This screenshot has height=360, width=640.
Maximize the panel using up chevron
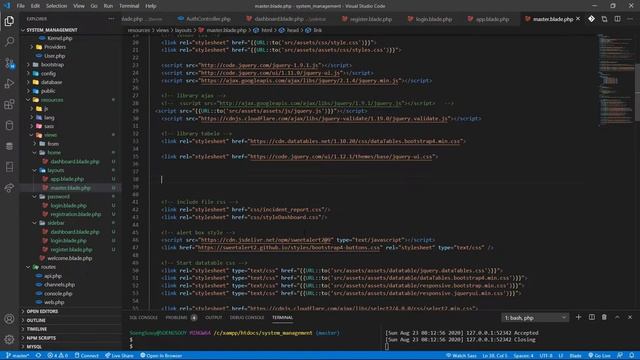click(x=617, y=317)
